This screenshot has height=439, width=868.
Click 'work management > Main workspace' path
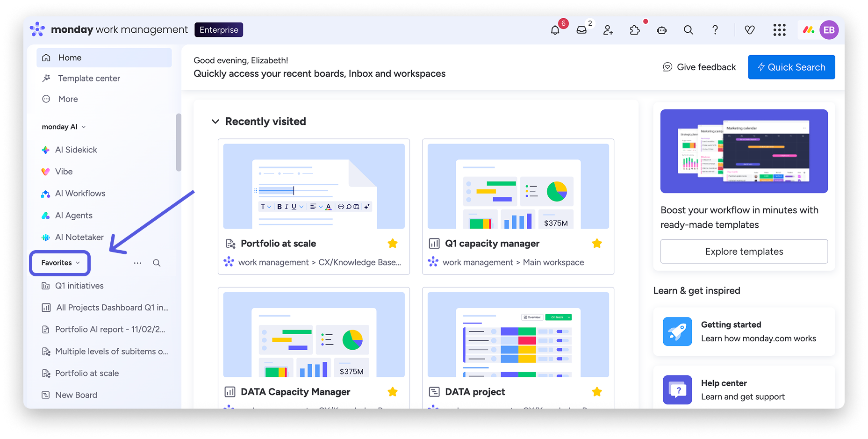[513, 262]
